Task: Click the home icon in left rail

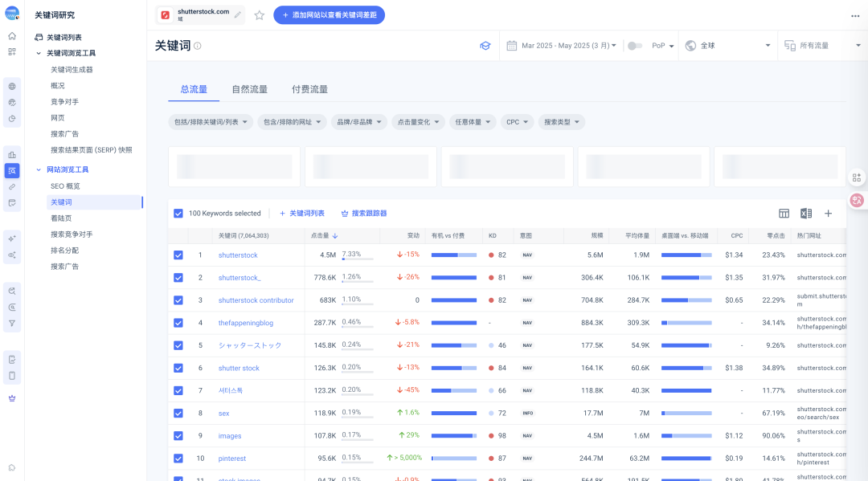Action: [11, 36]
